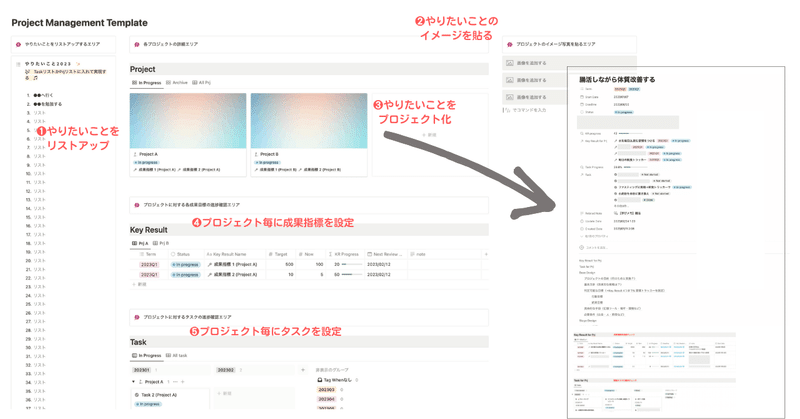Open In progress status of 成果指標 1 row
Viewport: 800px width, 419px height.
[185, 265]
